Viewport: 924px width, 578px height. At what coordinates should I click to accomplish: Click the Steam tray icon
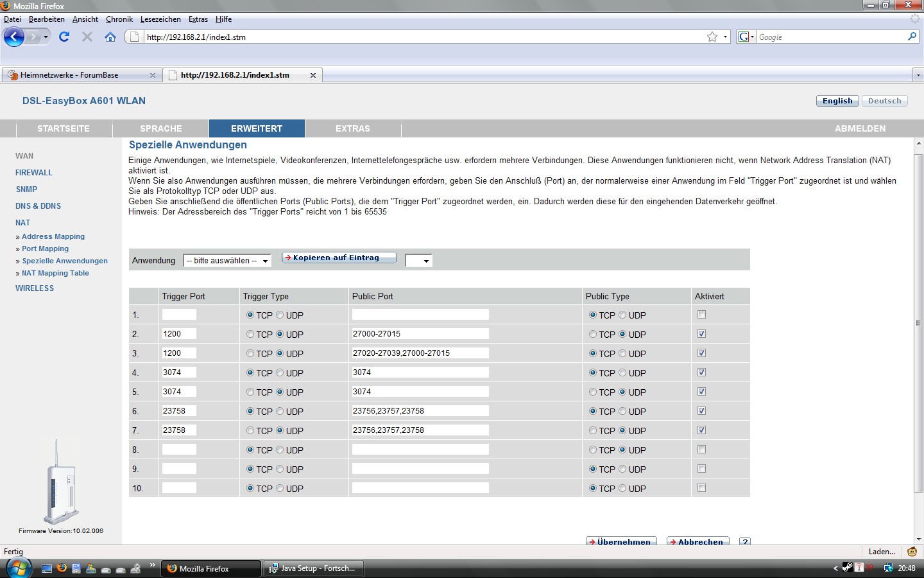coord(847,568)
